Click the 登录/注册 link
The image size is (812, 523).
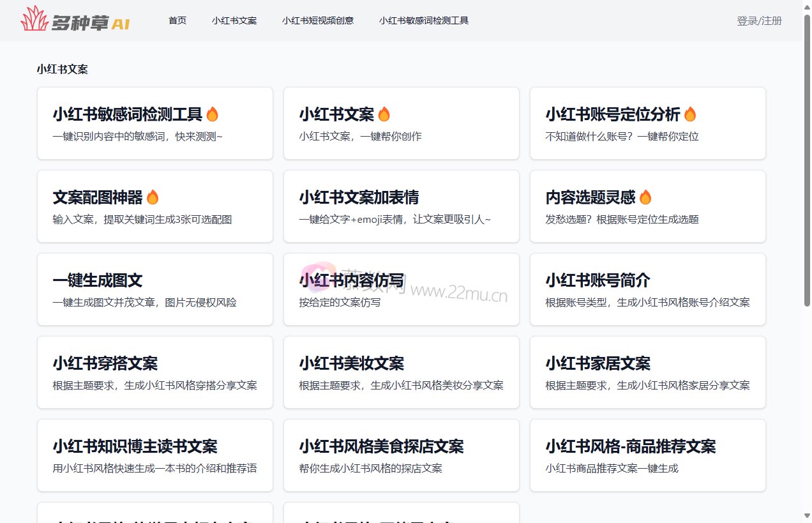(x=759, y=20)
